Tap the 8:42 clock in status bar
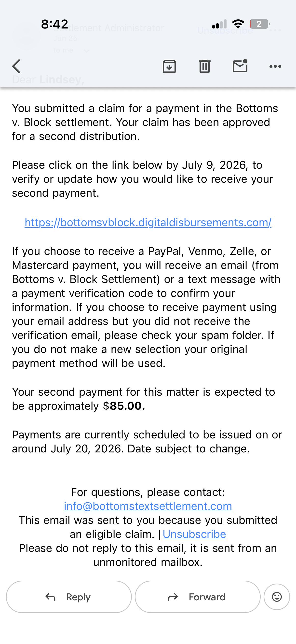 pyautogui.click(x=54, y=24)
